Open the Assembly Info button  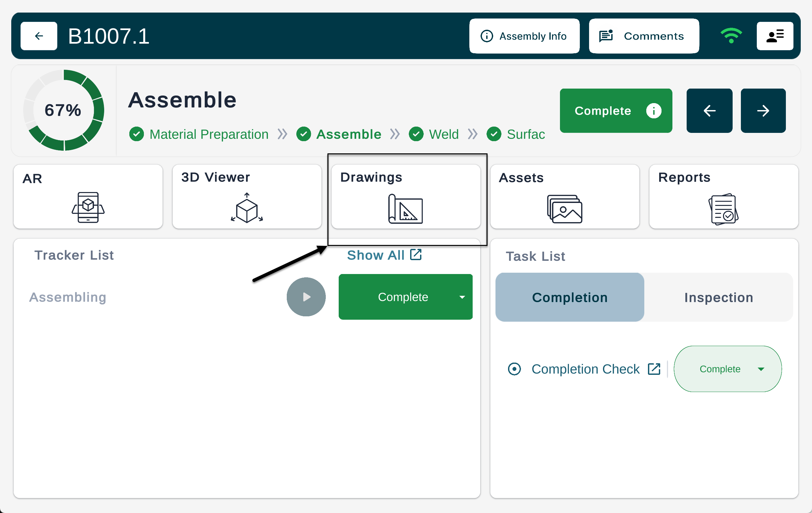[x=524, y=36]
